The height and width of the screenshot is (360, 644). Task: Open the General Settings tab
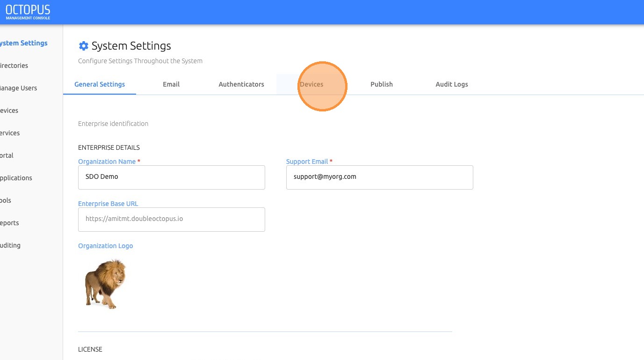[100, 84]
